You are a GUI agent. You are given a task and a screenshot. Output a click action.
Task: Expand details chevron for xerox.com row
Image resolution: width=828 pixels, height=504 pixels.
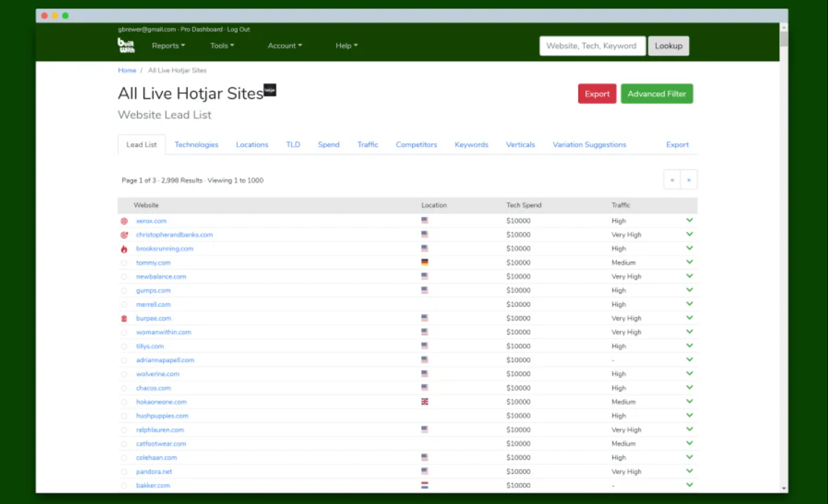tap(689, 220)
